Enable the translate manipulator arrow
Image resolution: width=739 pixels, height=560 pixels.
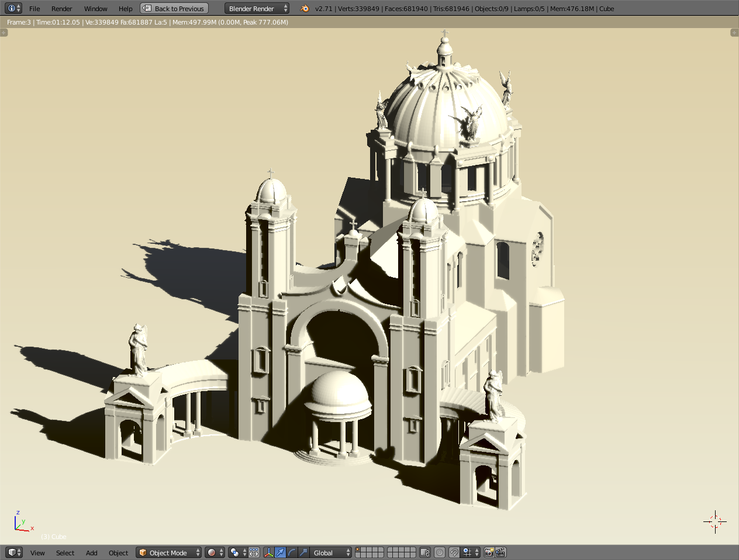tap(281, 552)
